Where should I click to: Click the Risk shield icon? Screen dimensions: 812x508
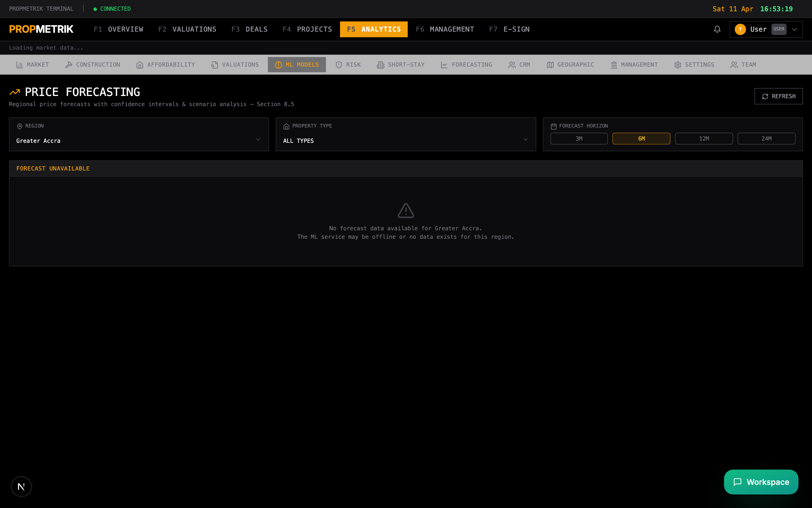[x=339, y=65]
